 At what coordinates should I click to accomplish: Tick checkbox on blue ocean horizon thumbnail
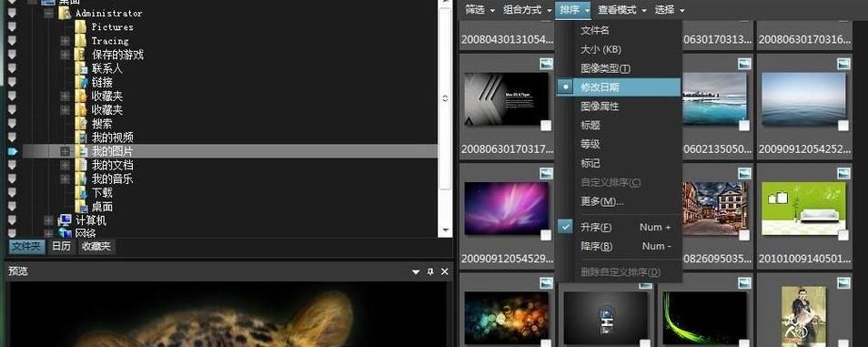coord(843,126)
